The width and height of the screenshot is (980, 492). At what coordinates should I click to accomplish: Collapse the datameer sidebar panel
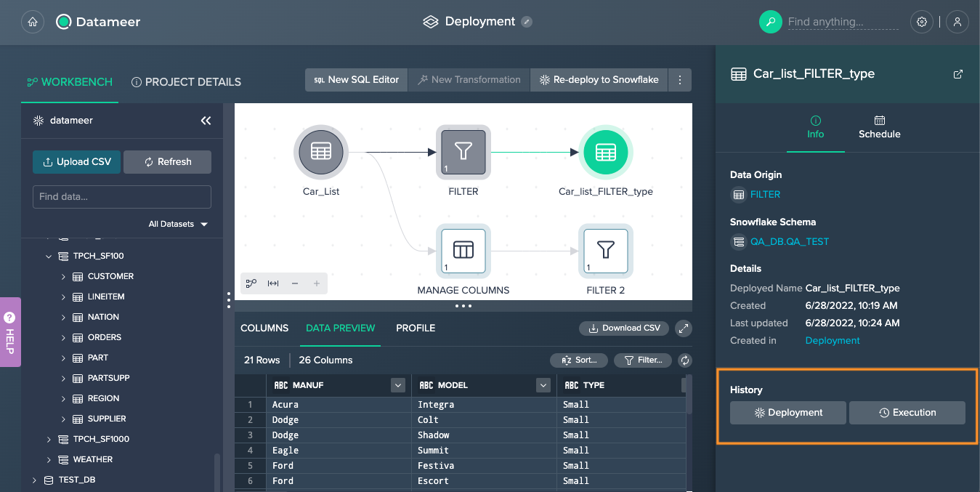tap(206, 120)
